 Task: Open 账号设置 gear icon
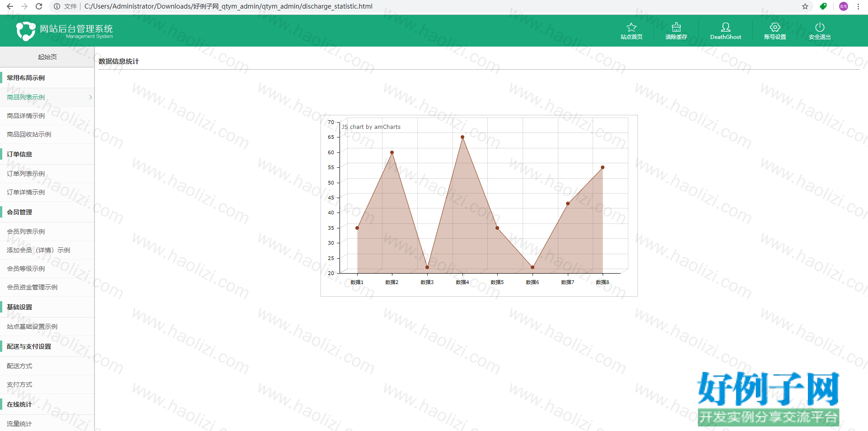tap(775, 27)
